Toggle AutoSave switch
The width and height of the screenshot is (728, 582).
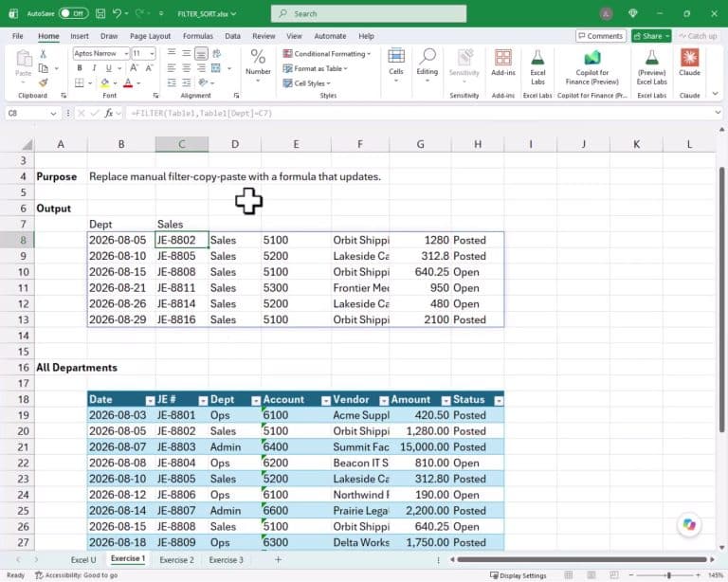pyautogui.click(x=73, y=13)
